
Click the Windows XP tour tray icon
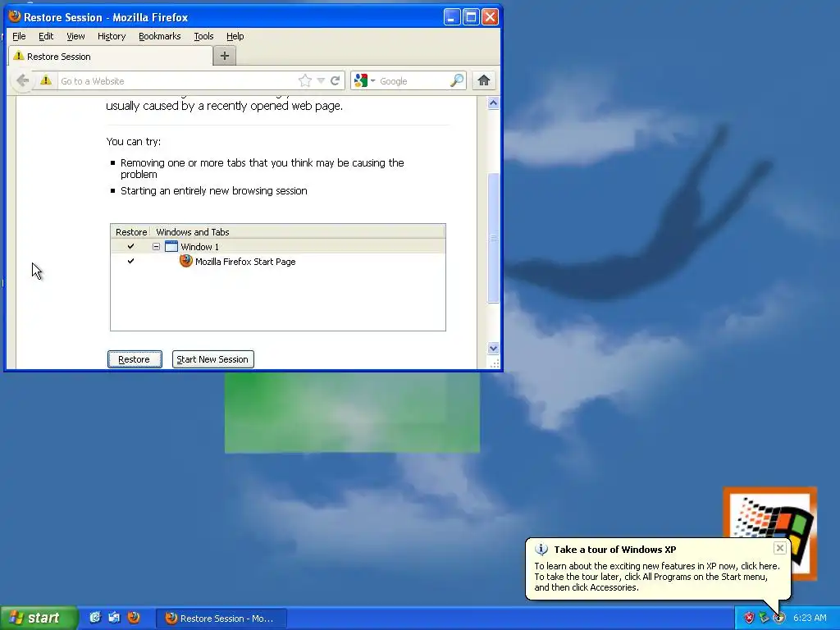coord(779,619)
